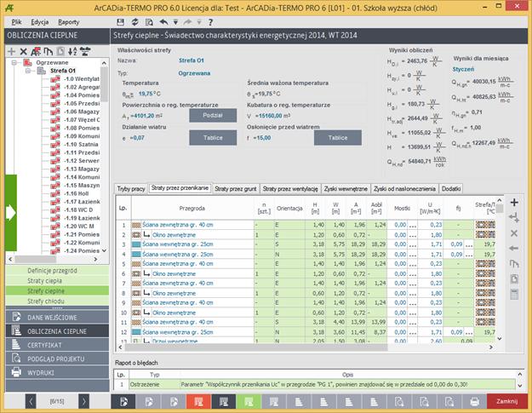Go to previous step with bottom left chevron
532x413 pixels.
(31, 401)
